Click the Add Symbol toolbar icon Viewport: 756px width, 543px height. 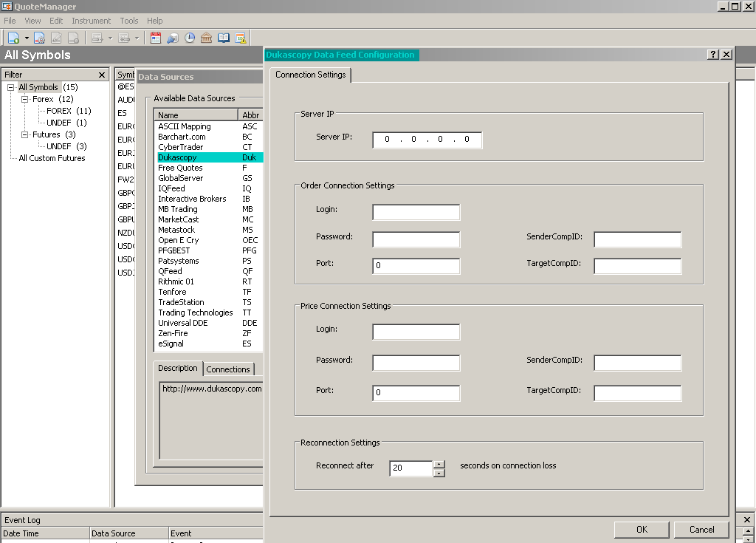tap(13, 38)
